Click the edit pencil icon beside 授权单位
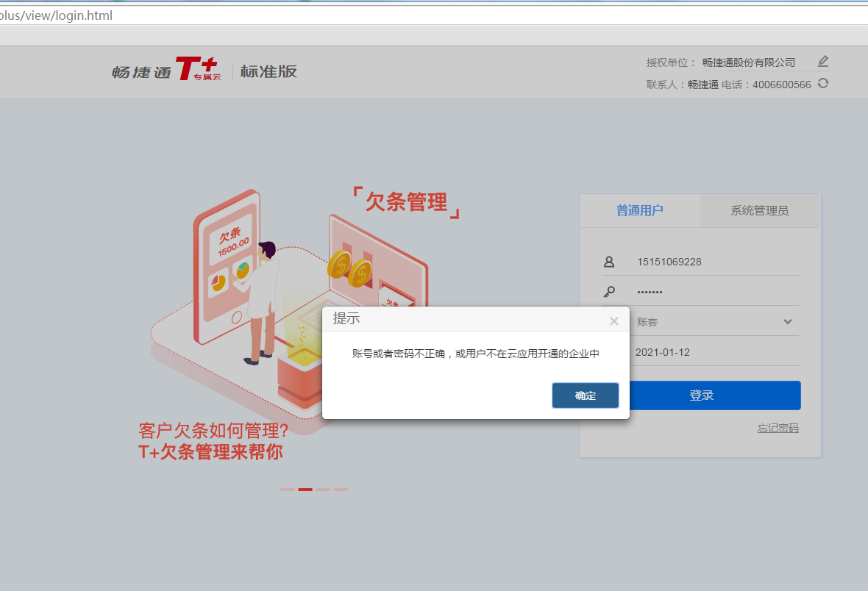Viewport: 868px width, 591px height. coord(823,62)
